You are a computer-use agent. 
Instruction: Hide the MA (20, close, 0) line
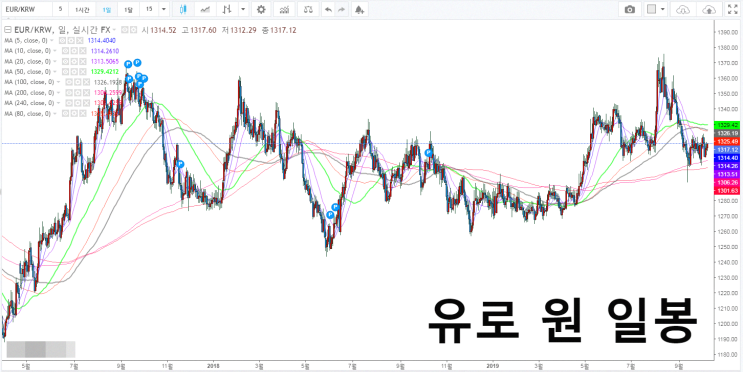pyautogui.click(x=65, y=61)
